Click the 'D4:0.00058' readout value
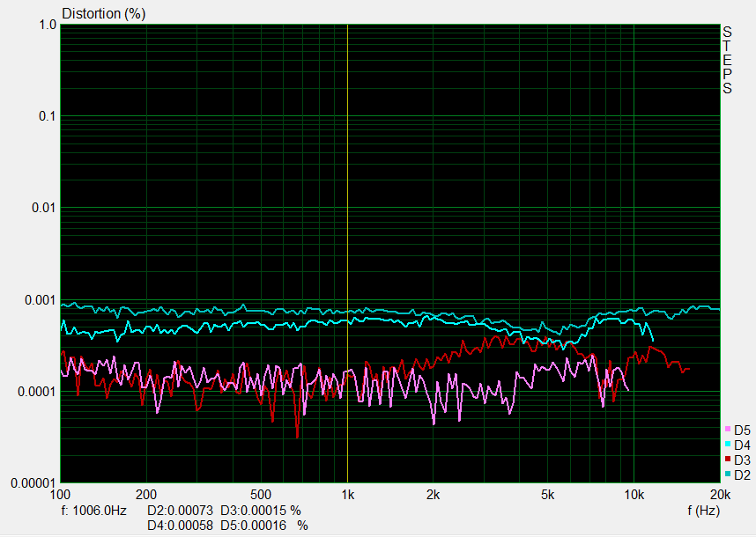Screen dimensions: 756x537 click(x=180, y=526)
